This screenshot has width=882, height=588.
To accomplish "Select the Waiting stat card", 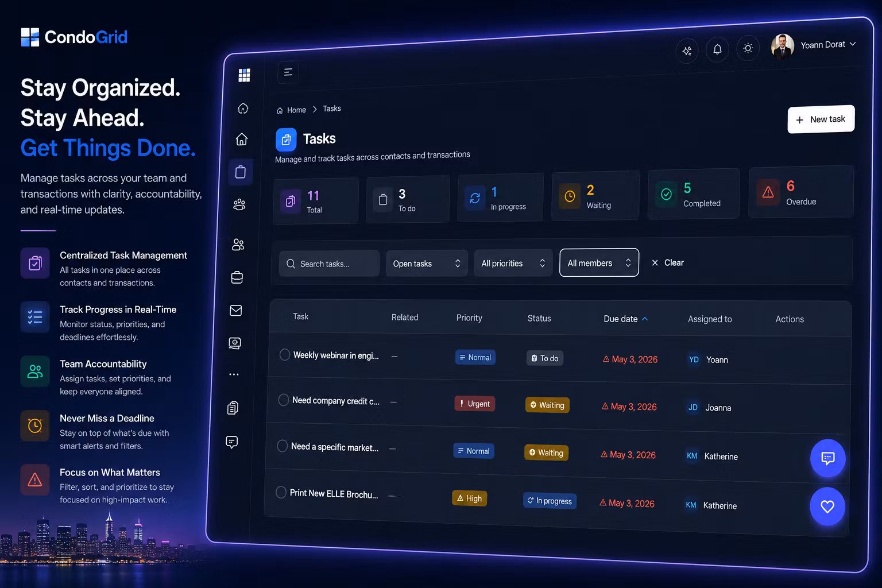I will [595, 195].
